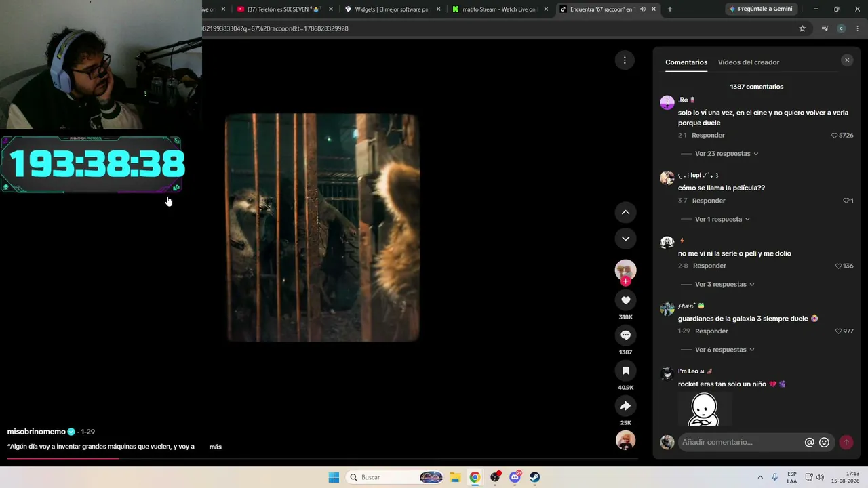
Task: Follow creator via red plus on avatar
Action: pyautogui.click(x=625, y=281)
